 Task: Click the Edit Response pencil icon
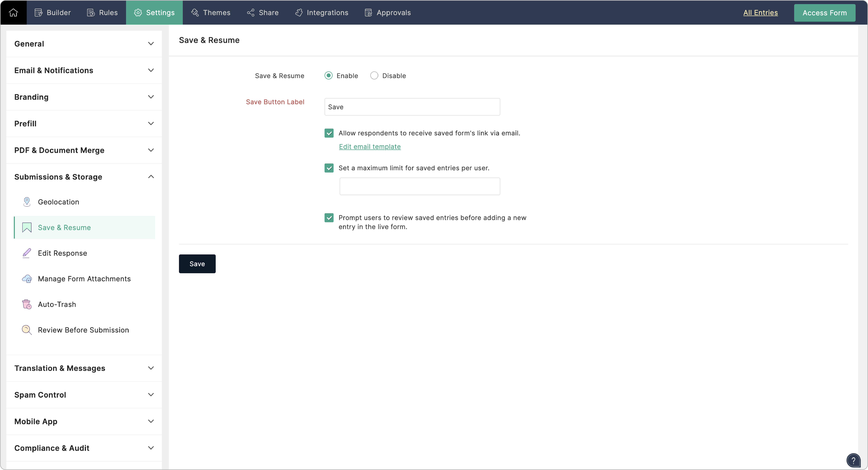(27, 253)
